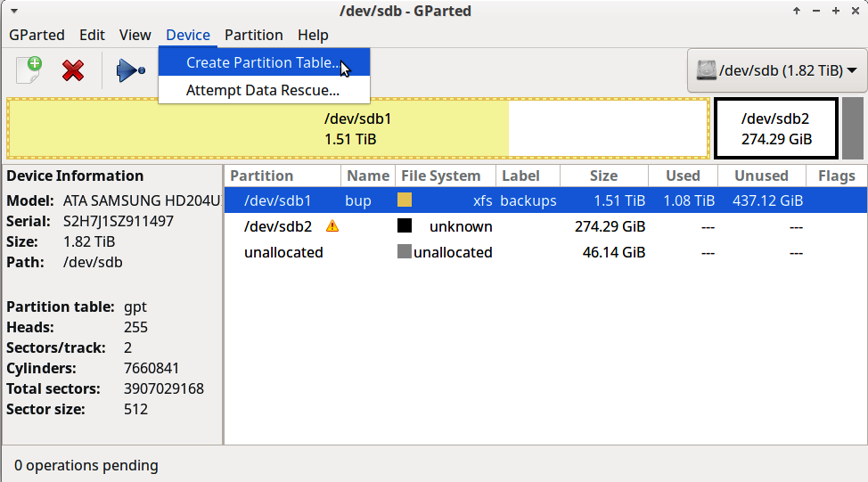The height and width of the screenshot is (482, 868).
Task: Click the disk icon in device selector
Action: click(x=706, y=70)
